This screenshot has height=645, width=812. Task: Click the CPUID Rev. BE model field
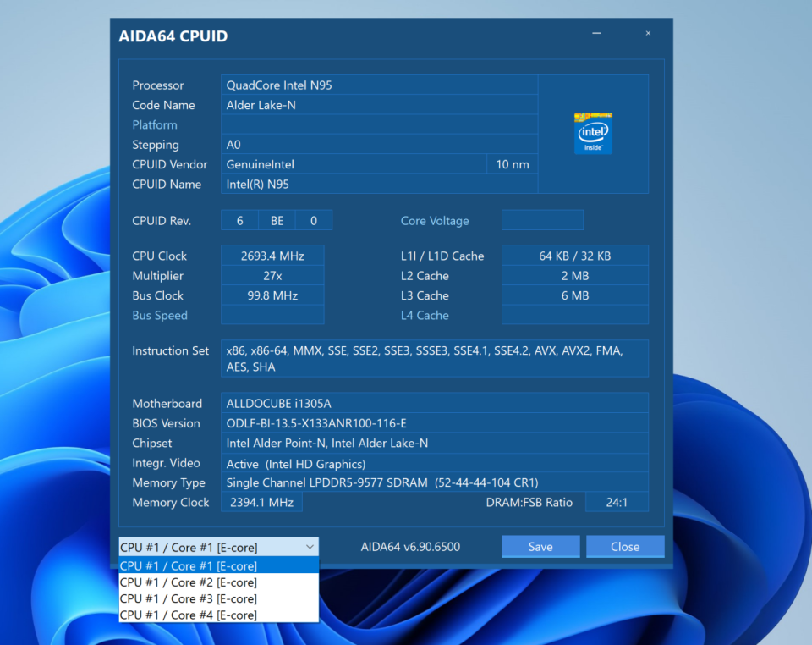tap(277, 221)
